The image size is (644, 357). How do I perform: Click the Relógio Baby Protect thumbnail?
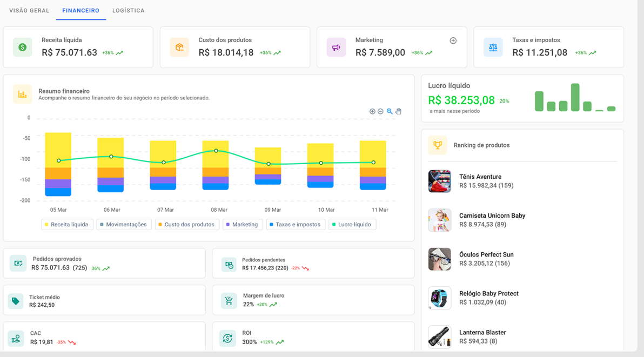coord(439,298)
